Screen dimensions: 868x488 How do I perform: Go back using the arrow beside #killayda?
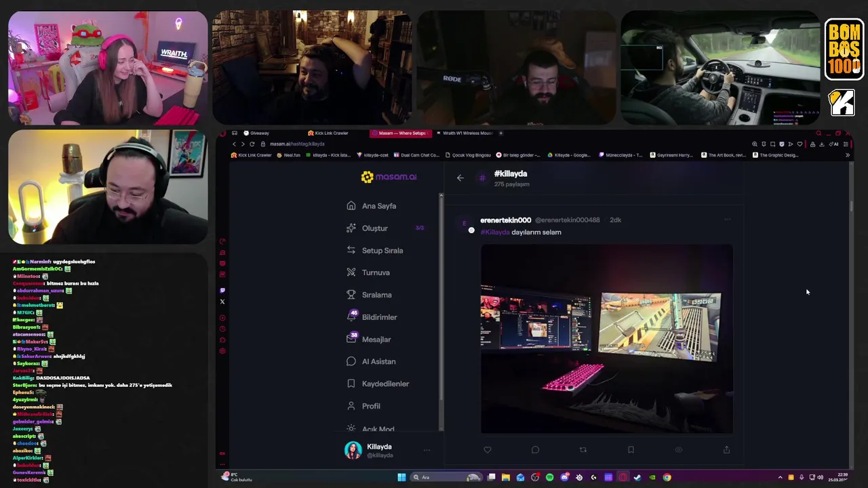pos(460,178)
